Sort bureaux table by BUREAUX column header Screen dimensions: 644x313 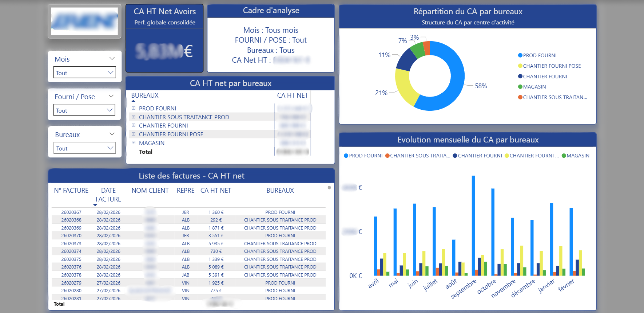tap(145, 95)
